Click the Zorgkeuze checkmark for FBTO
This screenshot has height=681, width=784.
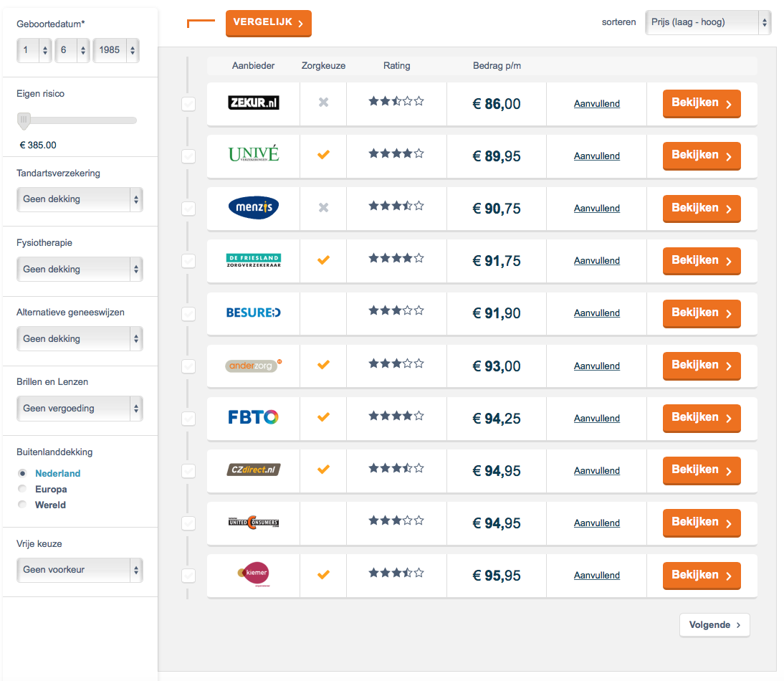[323, 416]
